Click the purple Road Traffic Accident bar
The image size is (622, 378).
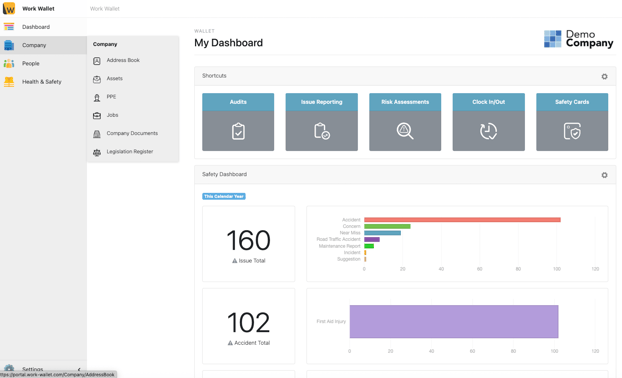[372, 240]
